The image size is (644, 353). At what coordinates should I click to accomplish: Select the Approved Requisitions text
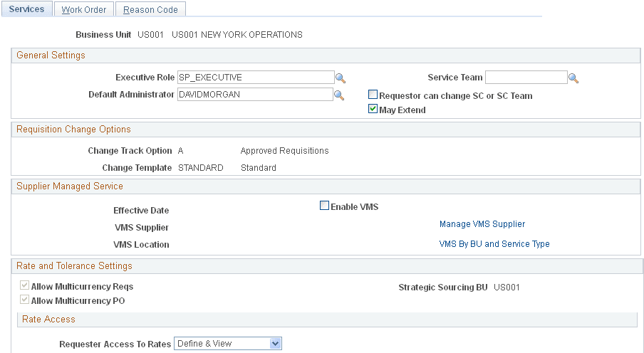(285, 151)
